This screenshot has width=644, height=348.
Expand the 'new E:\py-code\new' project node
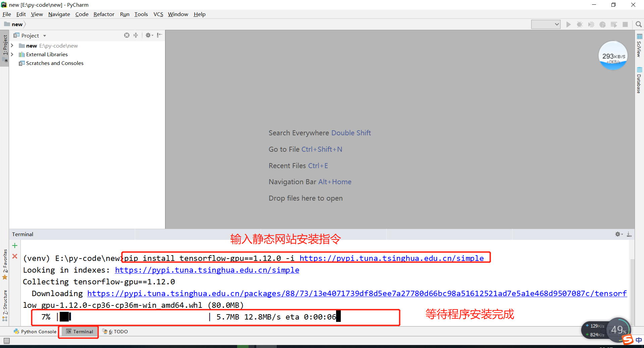12,46
